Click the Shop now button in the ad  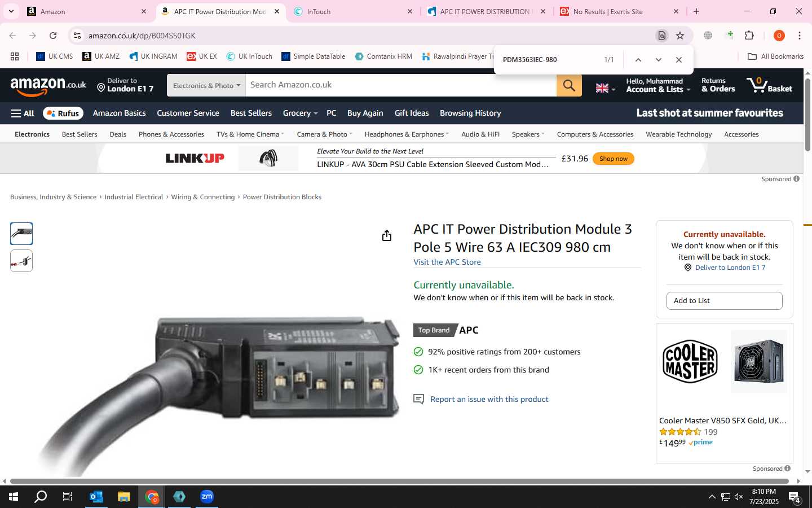[613, 159]
